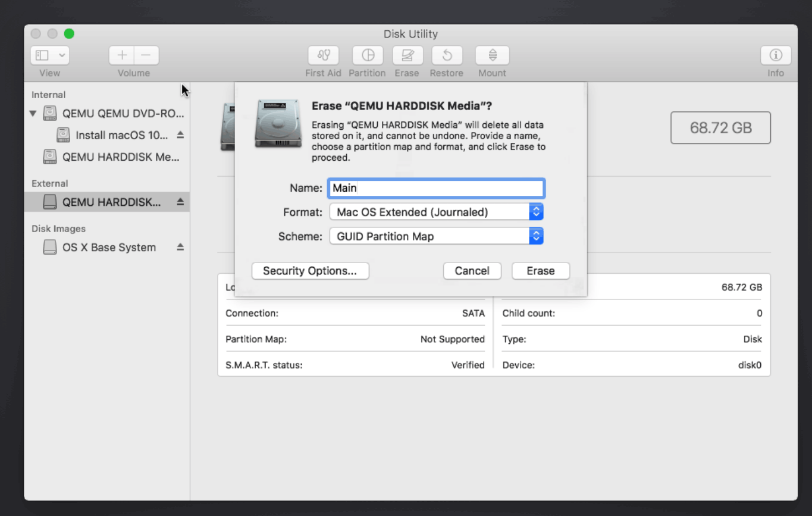The image size is (812, 516).
Task: Click the Internal section header
Action: click(x=49, y=95)
